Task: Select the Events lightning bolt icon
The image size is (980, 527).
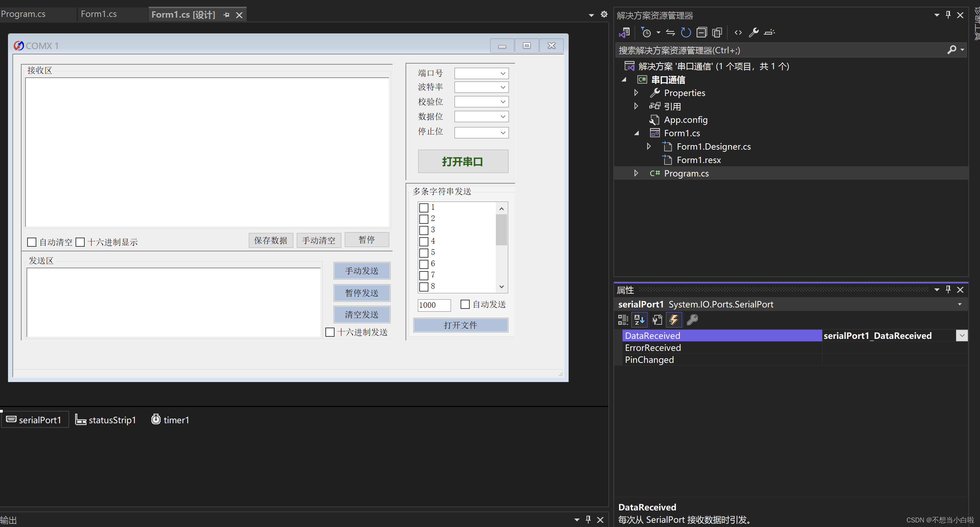Action: [x=674, y=320]
